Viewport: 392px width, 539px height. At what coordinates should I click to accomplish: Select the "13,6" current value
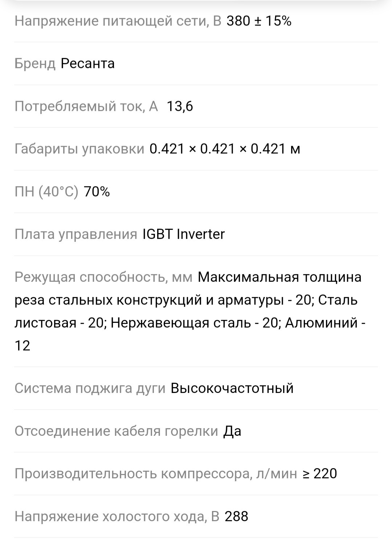pos(180,106)
